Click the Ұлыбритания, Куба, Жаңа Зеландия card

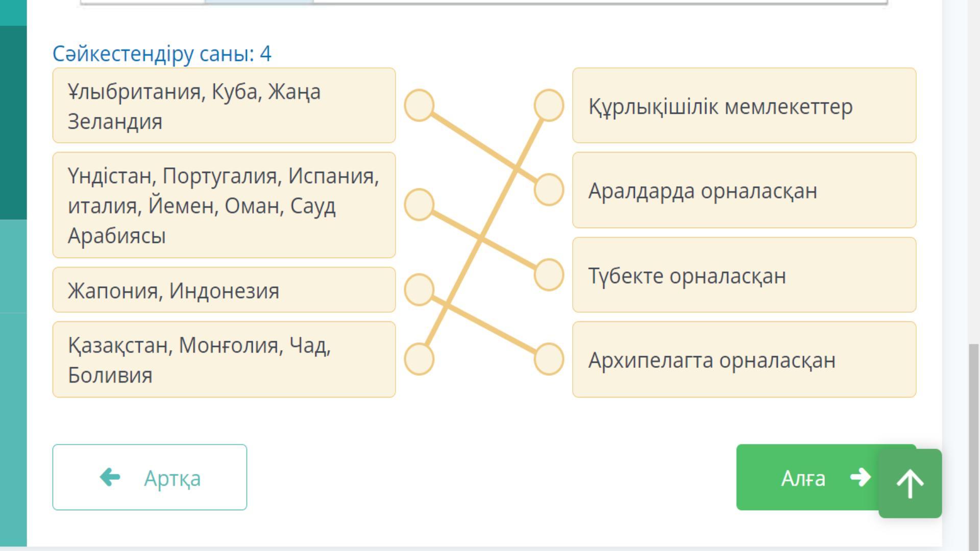point(224,106)
